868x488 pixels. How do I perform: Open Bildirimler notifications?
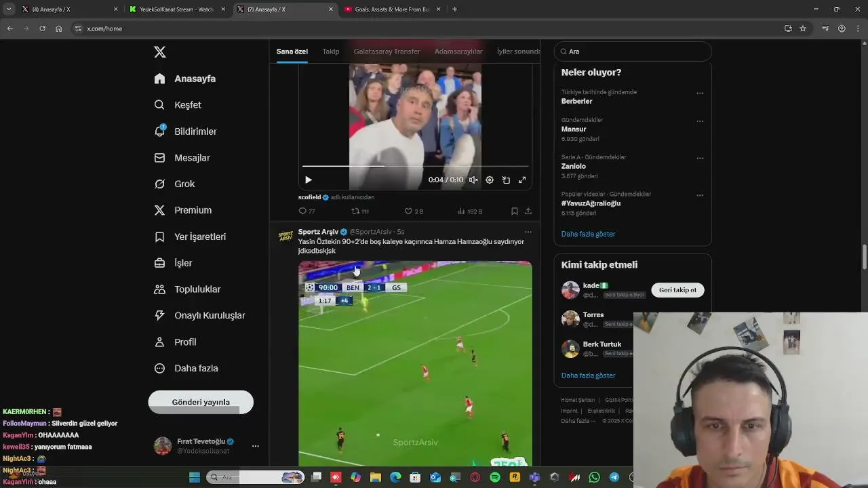[x=186, y=131]
